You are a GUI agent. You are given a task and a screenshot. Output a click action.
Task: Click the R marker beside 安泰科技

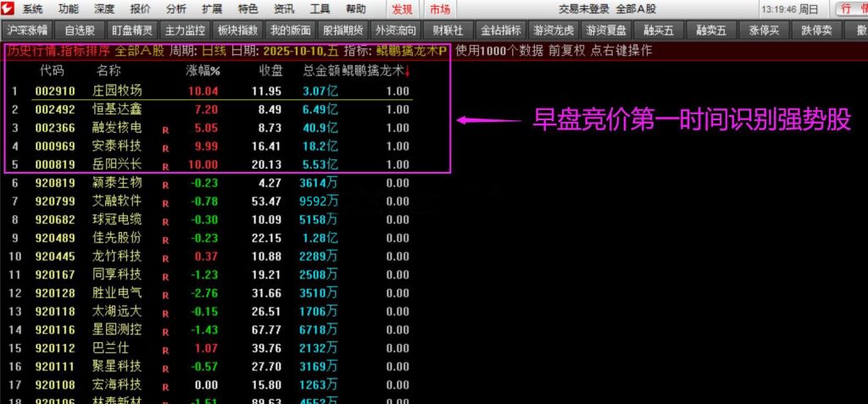click(x=165, y=149)
